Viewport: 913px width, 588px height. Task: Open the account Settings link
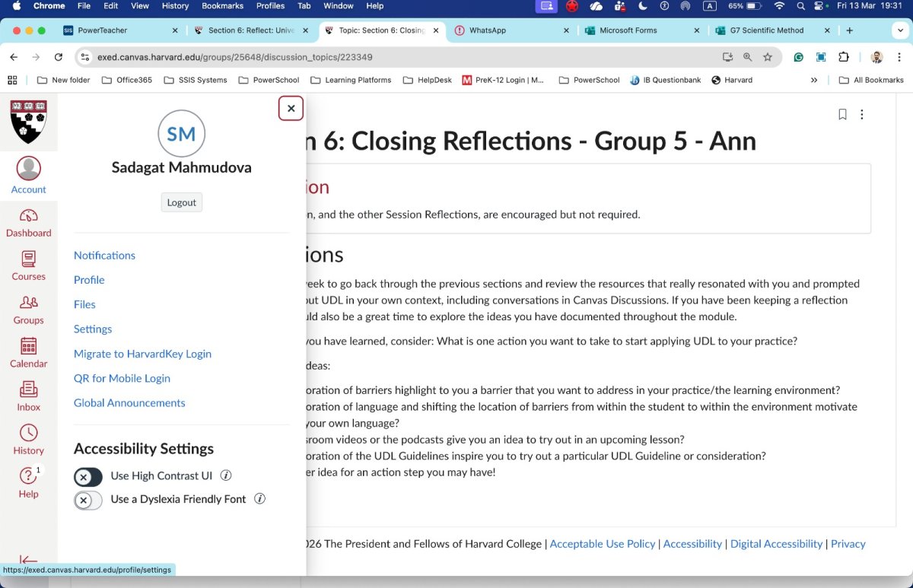(x=93, y=329)
